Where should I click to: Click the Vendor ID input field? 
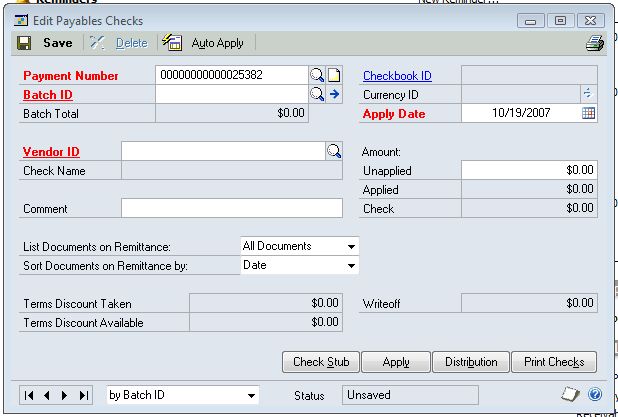(223, 151)
